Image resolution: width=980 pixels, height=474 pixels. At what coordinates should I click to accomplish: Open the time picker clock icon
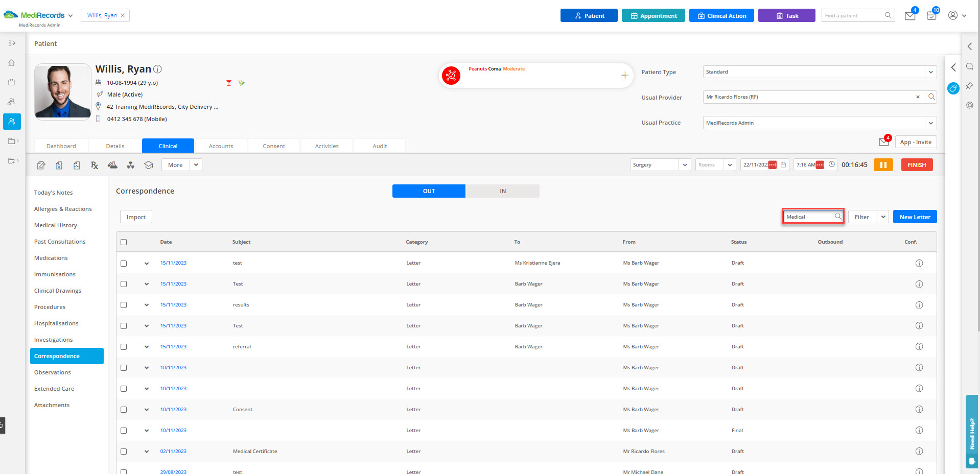tap(832, 164)
